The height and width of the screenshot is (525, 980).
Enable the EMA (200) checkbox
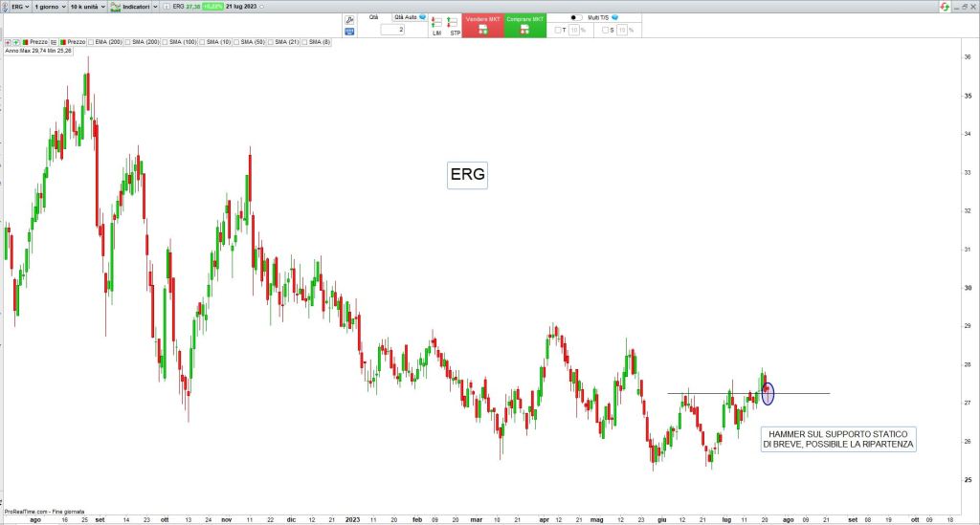[x=91, y=42]
